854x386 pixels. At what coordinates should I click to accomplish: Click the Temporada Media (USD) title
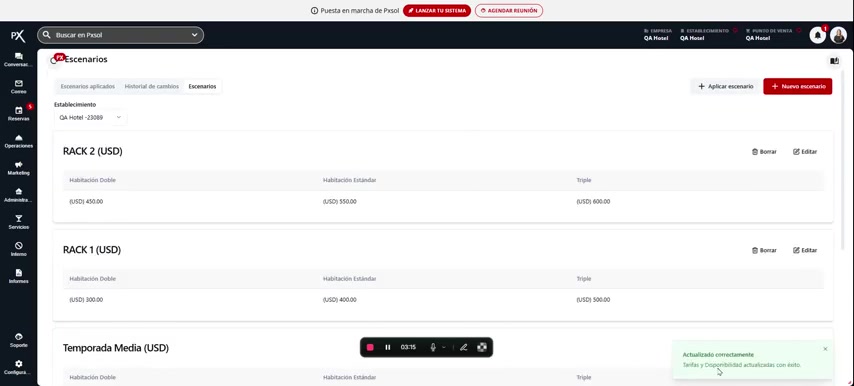coord(115,348)
